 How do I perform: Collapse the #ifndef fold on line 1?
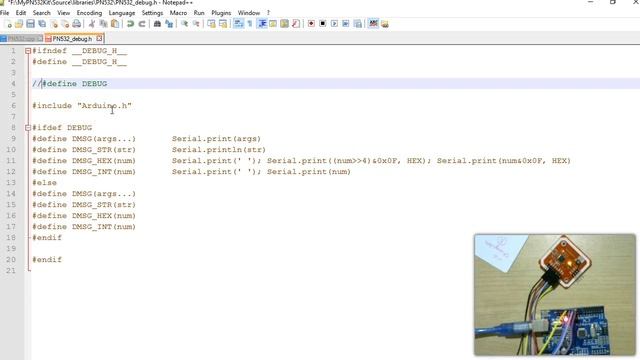click(x=28, y=51)
